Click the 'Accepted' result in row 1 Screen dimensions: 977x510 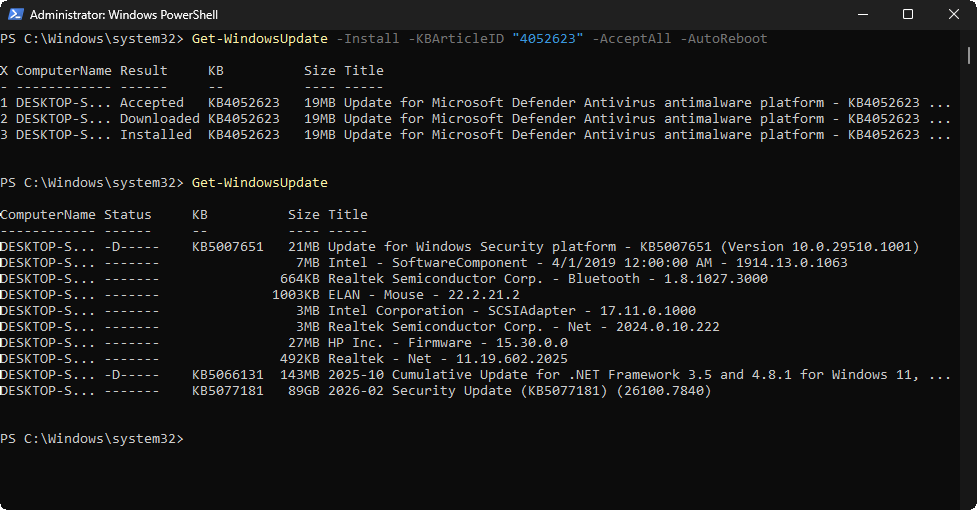[151, 103]
